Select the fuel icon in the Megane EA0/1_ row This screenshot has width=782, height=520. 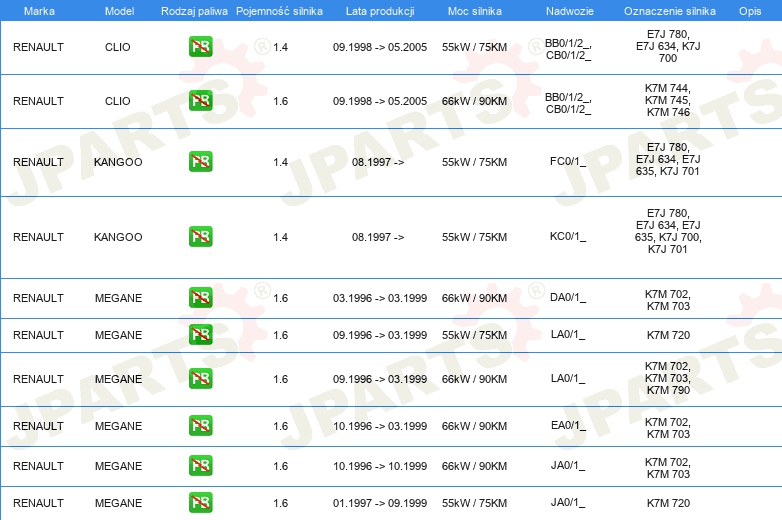point(200,426)
